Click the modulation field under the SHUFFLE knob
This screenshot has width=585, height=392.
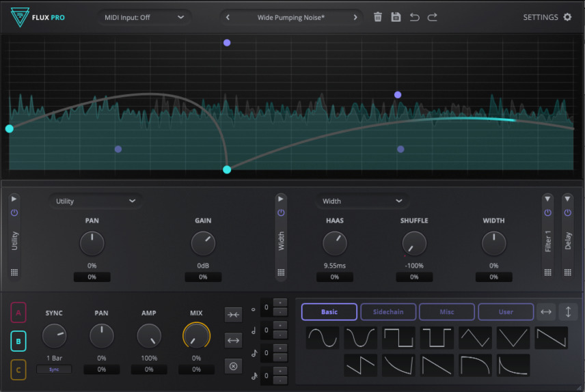pyautogui.click(x=414, y=277)
